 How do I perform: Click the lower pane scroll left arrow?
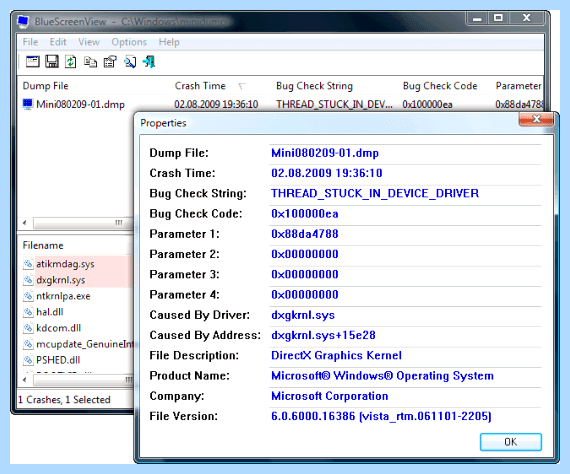pyautogui.click(x=25, y=380)
